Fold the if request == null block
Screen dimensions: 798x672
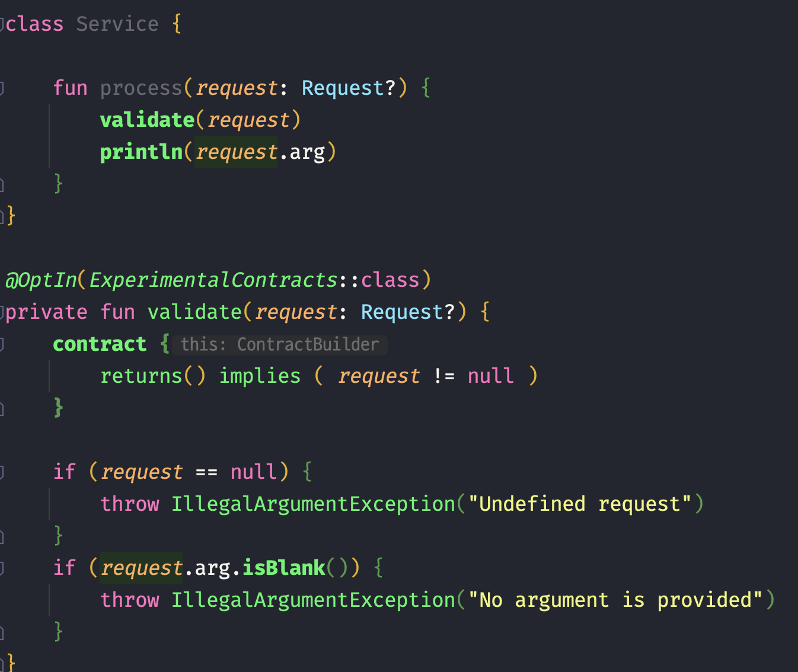pyautogui.click(x=2, y=472)
